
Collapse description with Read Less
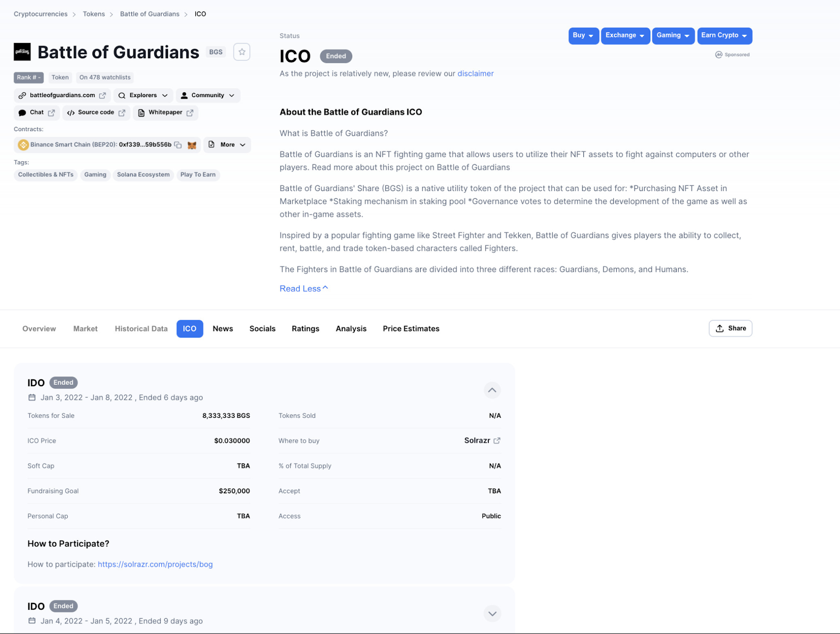pyautogui.click(x=304, y=289)
